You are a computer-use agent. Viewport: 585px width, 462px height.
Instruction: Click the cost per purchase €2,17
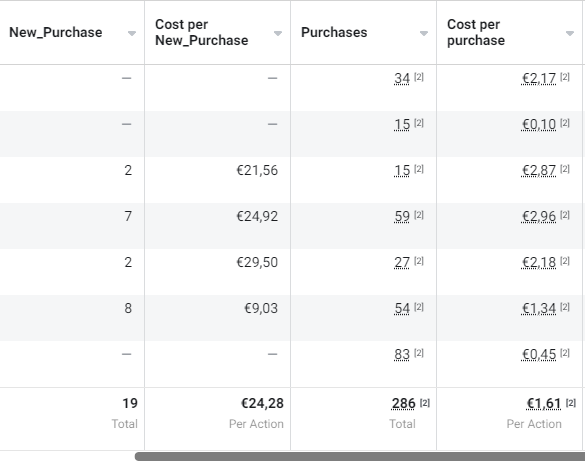(x=539, y=79)
